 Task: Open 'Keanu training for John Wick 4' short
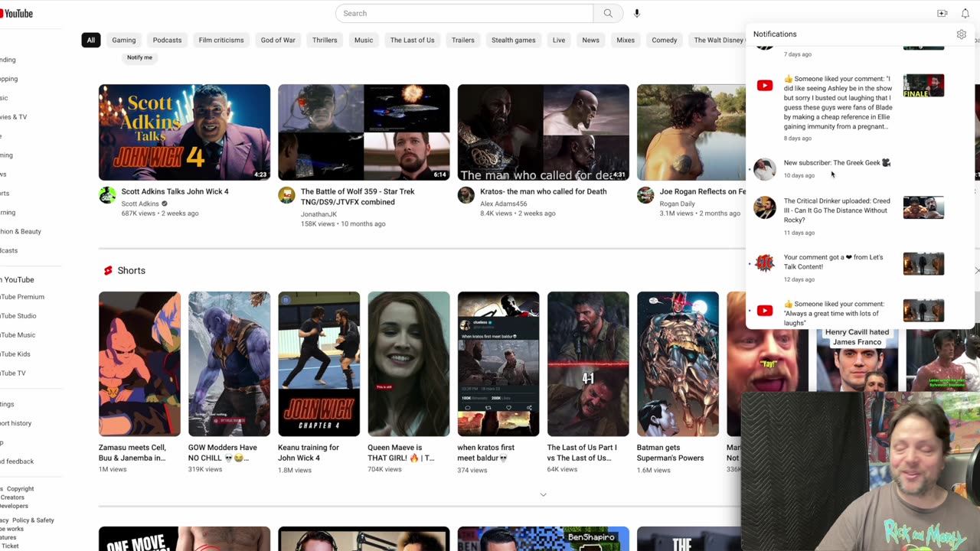point(319,364)
